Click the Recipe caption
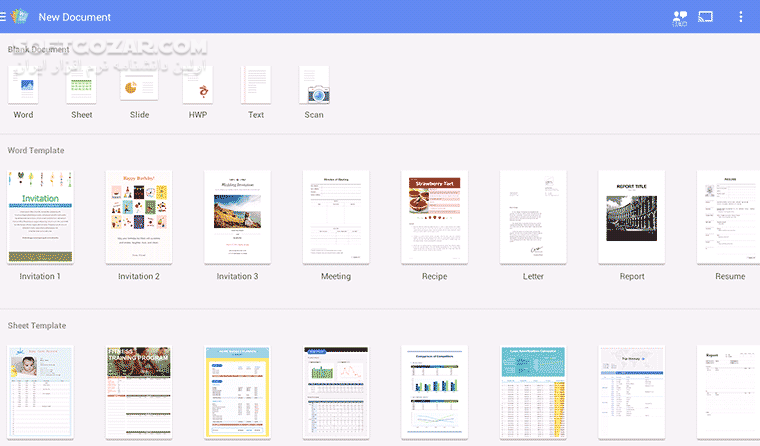 (435, 276)
